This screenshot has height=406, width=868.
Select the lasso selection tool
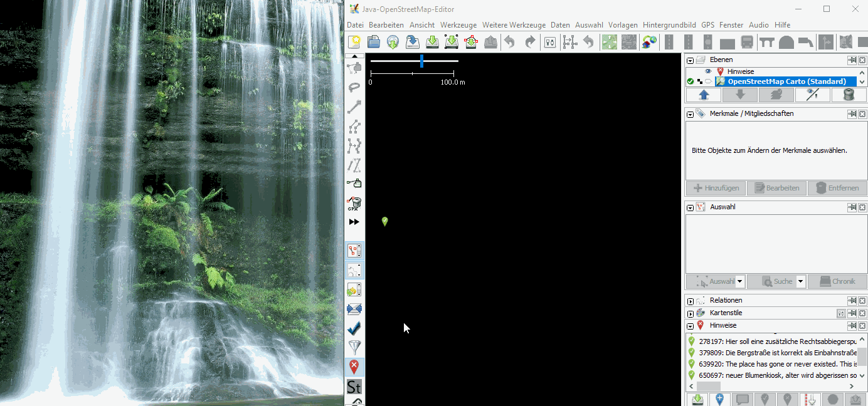tap(354, 87)
